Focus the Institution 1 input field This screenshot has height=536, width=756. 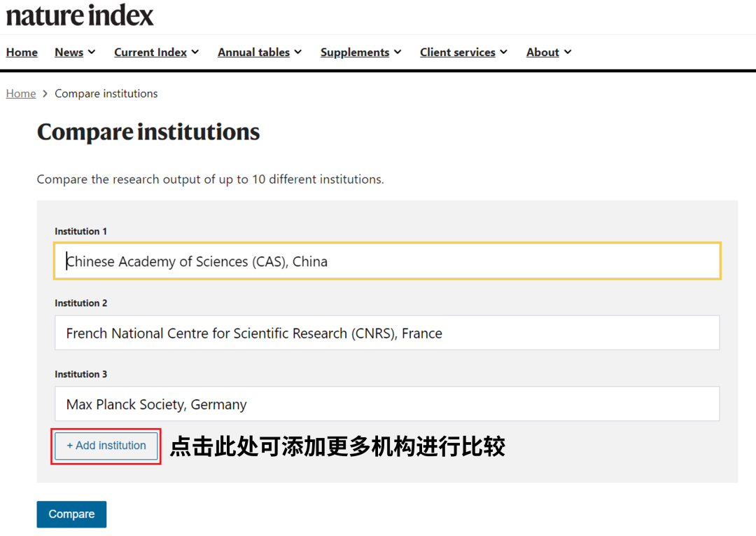click(x=387, y=261)
